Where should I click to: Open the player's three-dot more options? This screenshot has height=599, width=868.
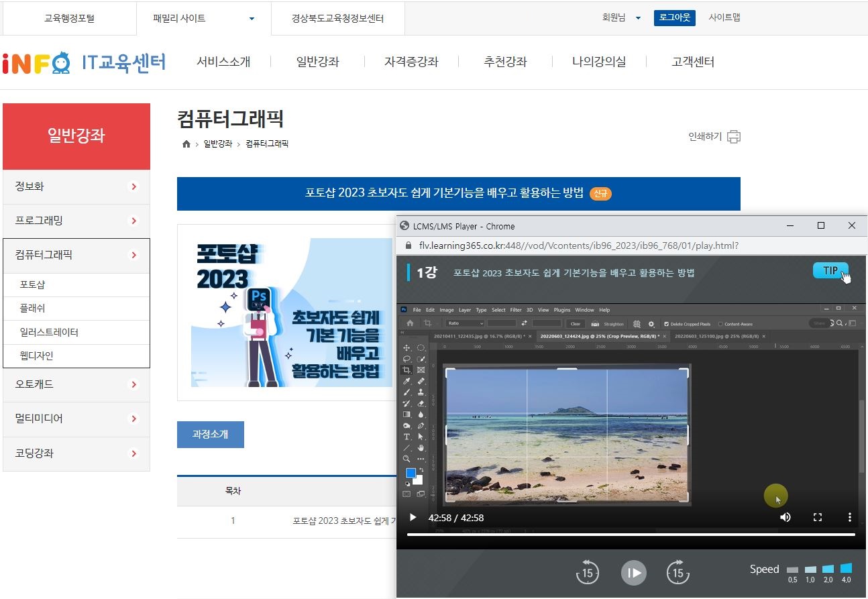[x=849, y=517]
